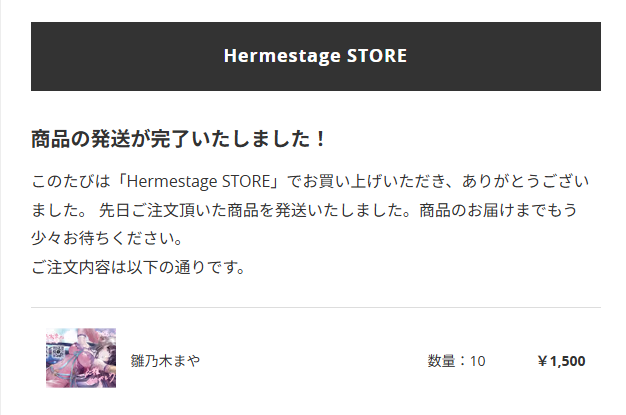Select the word STORE in the dark header banner
The width and height of the screenshot is (626, 415).
(x=377, y=56)
